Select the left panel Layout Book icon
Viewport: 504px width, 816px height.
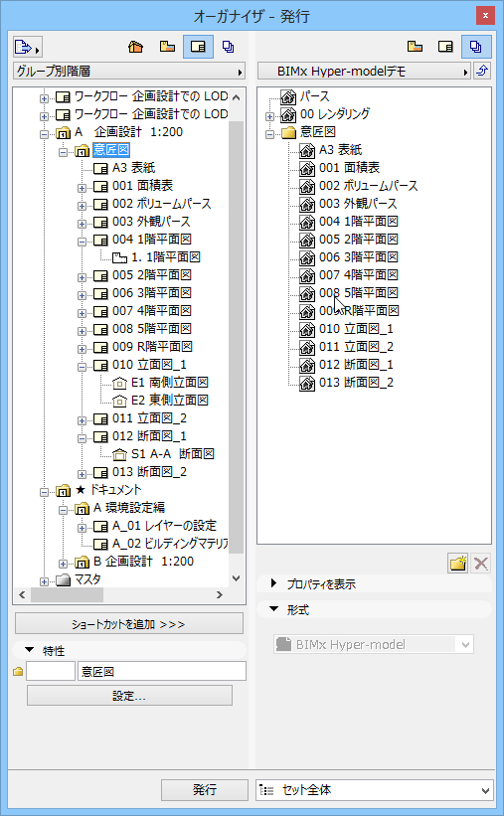[x=198, y=47]
